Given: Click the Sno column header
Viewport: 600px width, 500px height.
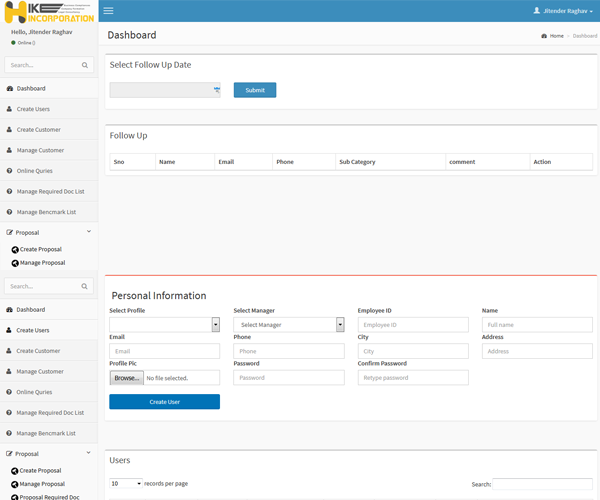Looking at the screenshot, I should tap(132, 162).
